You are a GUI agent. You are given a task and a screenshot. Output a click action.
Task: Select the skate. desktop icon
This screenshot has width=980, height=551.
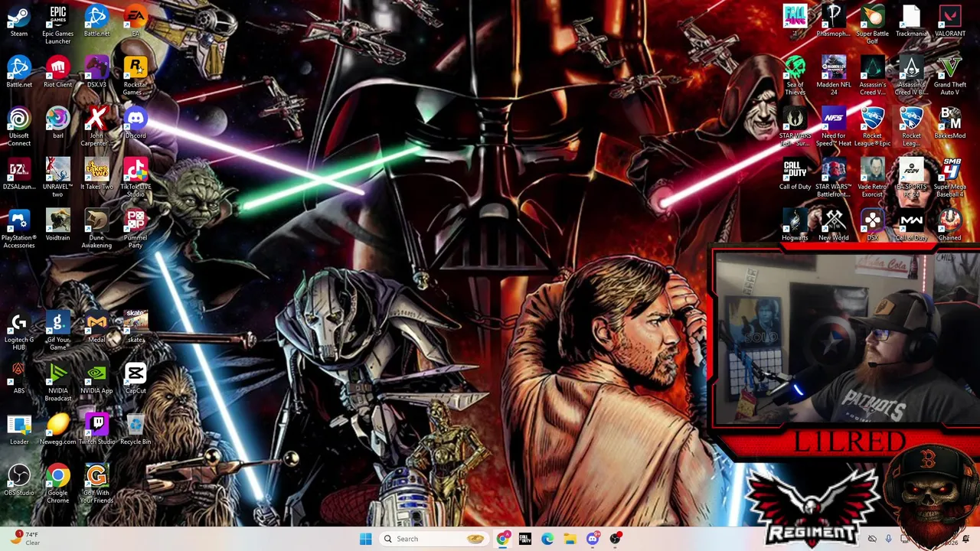(x=136, y=328)
